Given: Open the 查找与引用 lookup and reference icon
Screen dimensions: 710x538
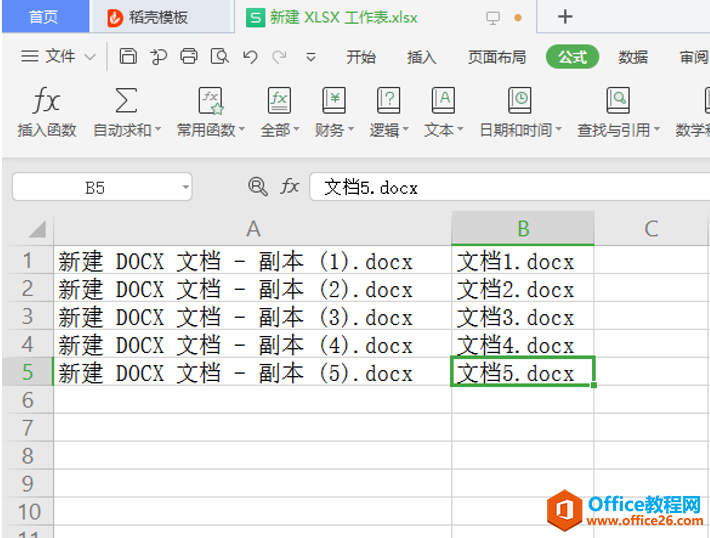Looking at the screenshot, I should tap(618, 100).
